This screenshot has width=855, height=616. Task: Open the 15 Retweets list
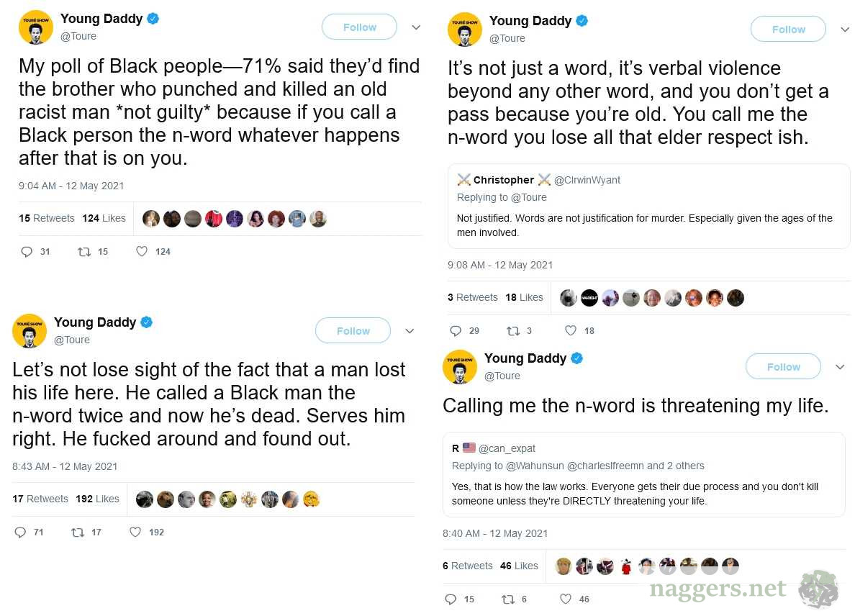tap(47, 218)
